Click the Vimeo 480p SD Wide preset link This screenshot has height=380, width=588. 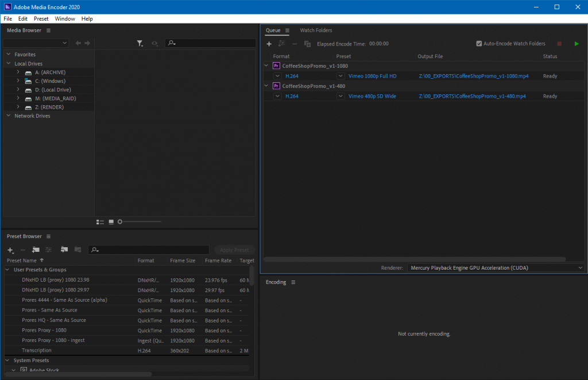pos(372,96)
